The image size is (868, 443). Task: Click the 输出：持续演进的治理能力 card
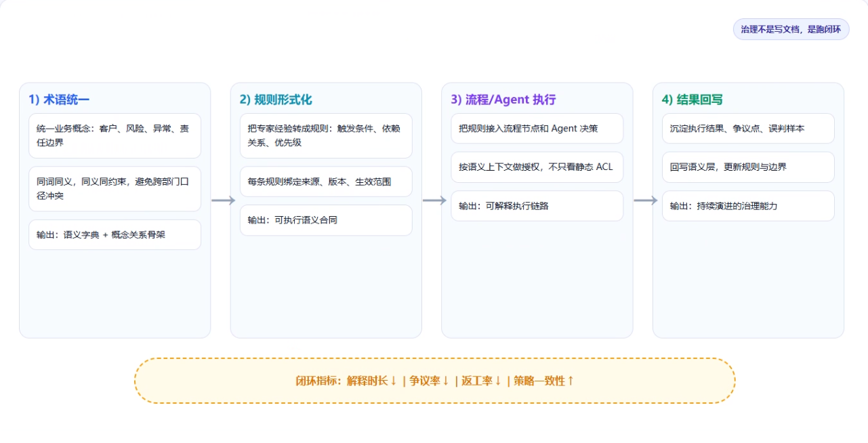748,205
